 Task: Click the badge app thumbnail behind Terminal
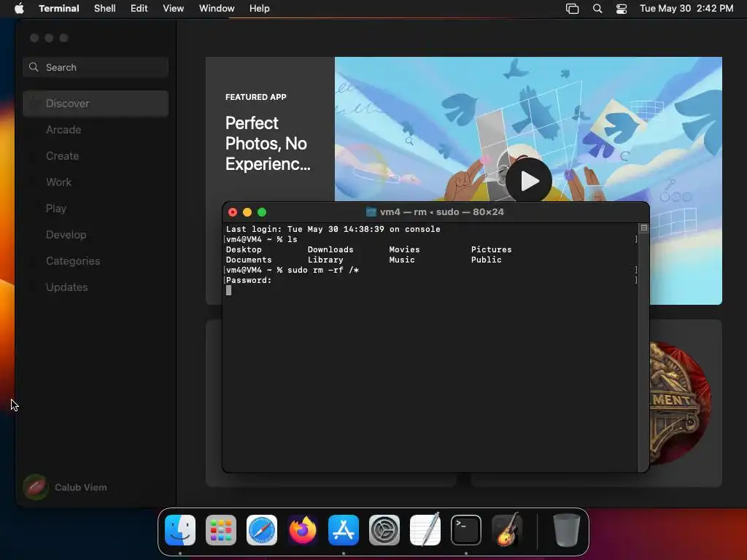[681, 402]
